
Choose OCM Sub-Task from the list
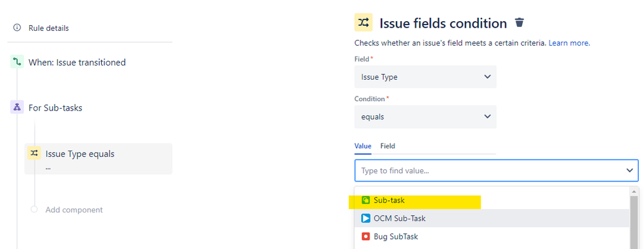(x=492, y=218)
